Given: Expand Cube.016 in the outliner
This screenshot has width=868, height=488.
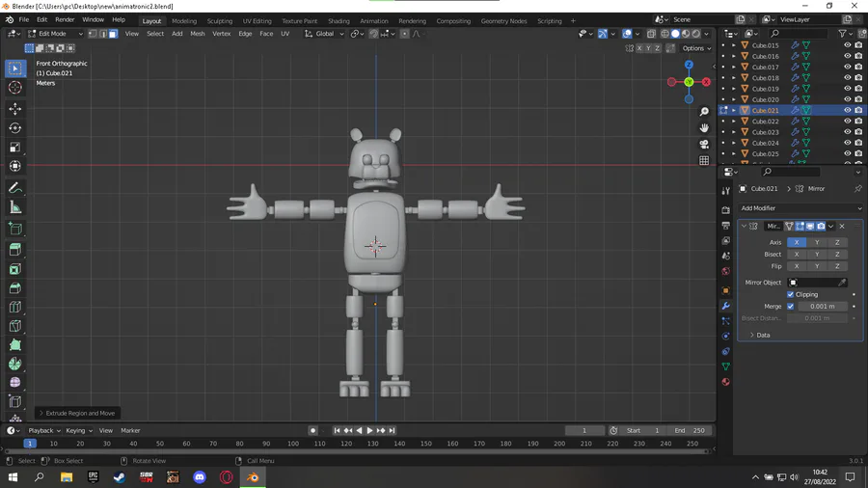Looking at the screenshot, I should coord(734,56).
